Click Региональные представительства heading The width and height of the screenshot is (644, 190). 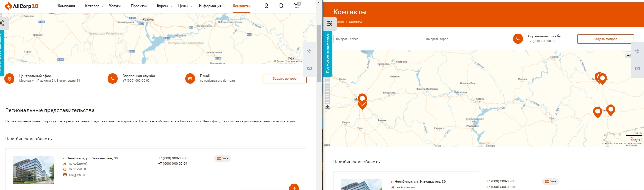coord(50,110)
